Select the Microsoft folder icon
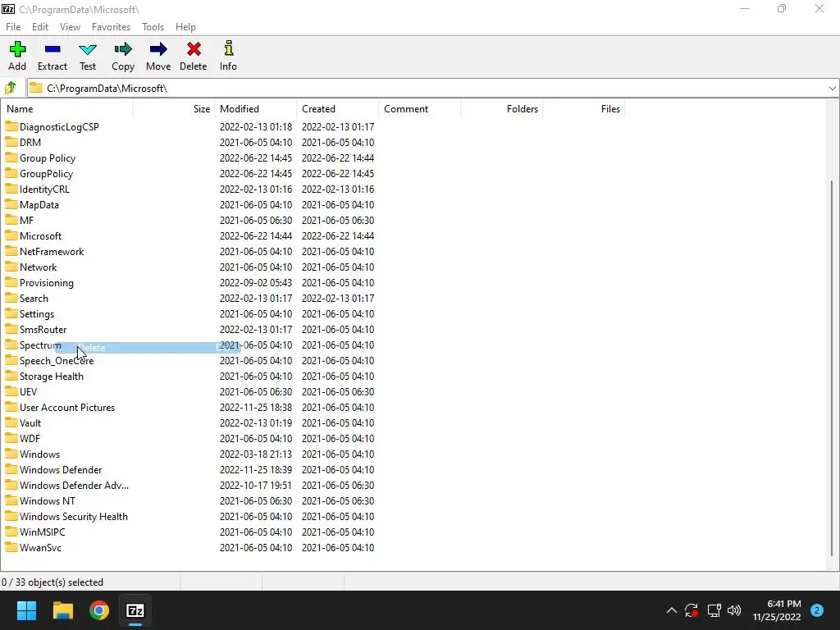840x630 pixels. pyautogui.click(x=11, y=235)
